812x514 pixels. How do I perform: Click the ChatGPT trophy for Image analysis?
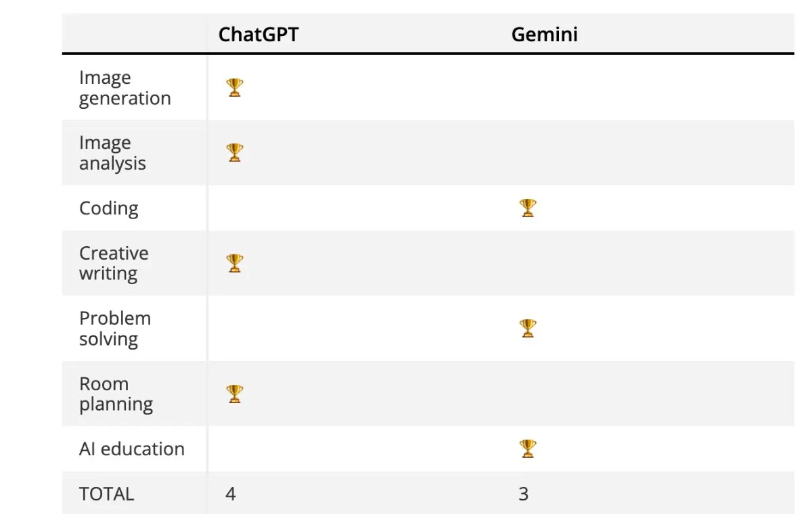point(235,152)
